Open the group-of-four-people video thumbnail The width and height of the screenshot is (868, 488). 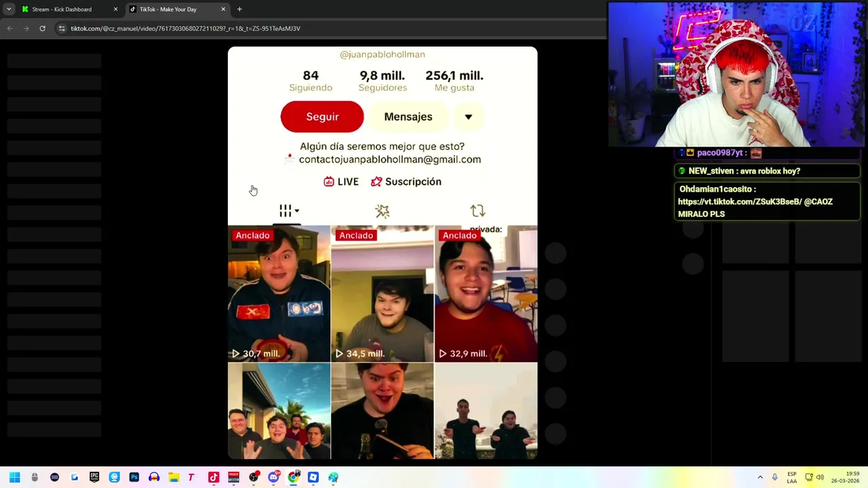(279, 411)
